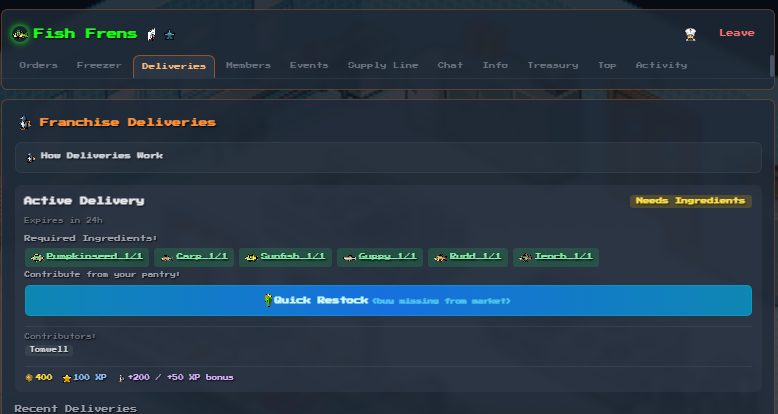Click the Tench ingredient chip
This screenshot has height=414, width=778.
(555, 257)
